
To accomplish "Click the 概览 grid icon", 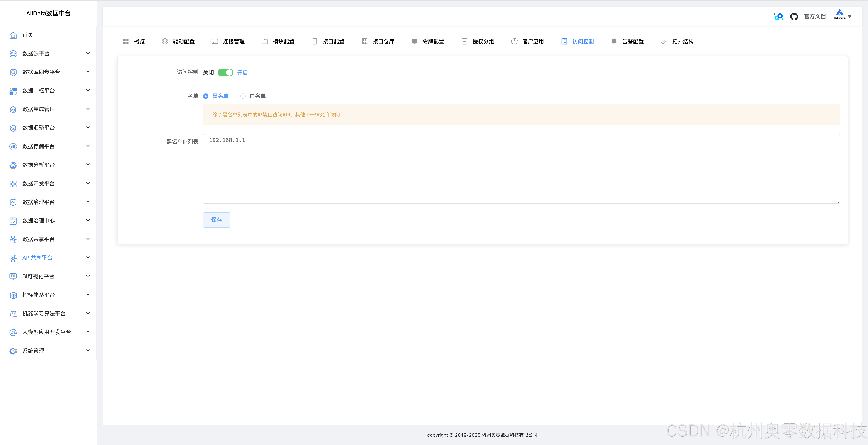I will point(126,41).
